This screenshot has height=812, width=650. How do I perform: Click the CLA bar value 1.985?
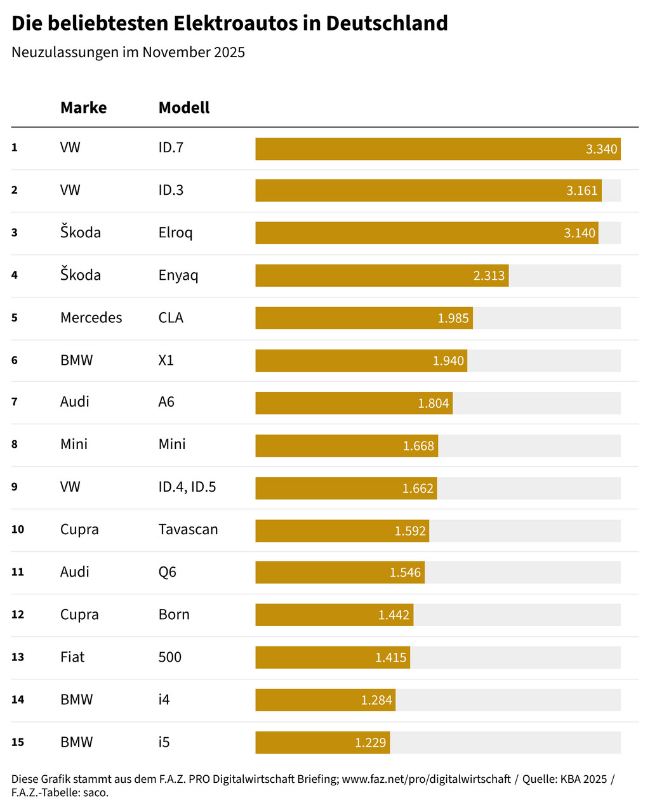point(453,318)
